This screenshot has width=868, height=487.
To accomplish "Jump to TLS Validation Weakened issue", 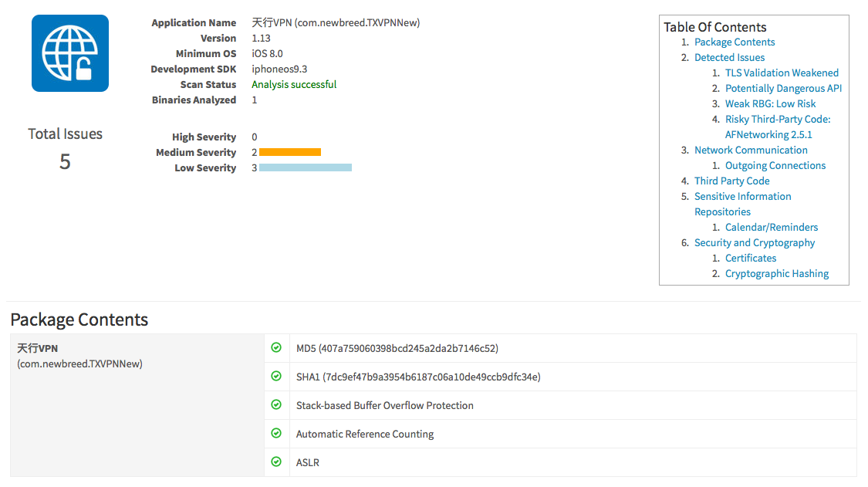I will pos(782,73).
